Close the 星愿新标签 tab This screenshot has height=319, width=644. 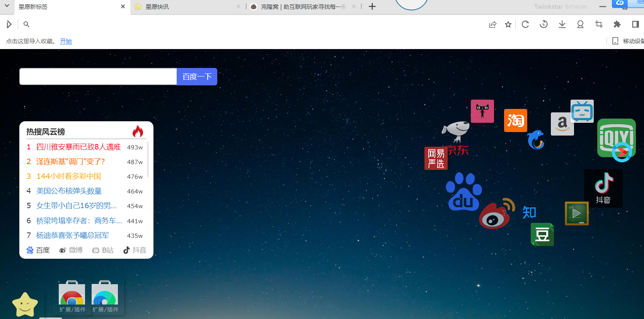pyautogui.click(x=123, y=7)
